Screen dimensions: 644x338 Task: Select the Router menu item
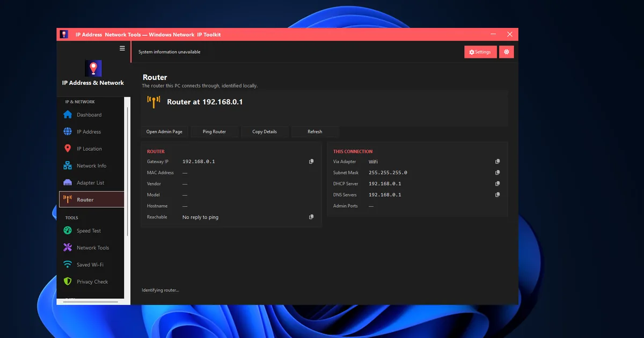tap(91, 200)
